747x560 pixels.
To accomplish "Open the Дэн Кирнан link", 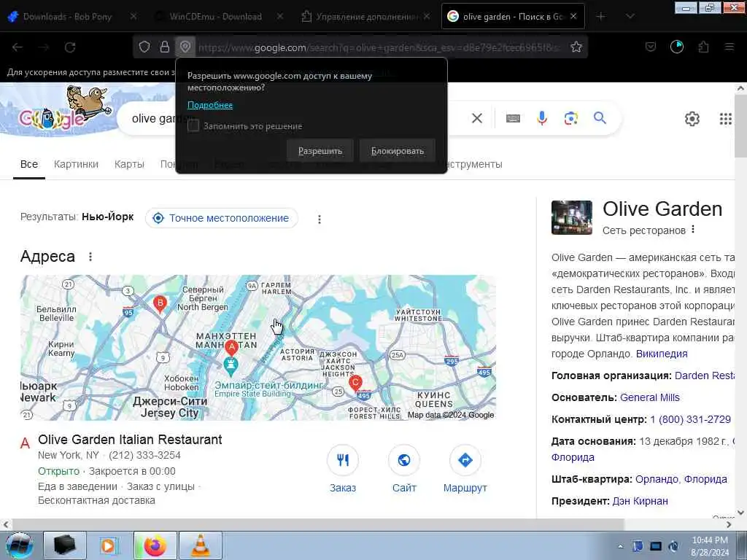I will pyautogui.click(x=640, y=501).
